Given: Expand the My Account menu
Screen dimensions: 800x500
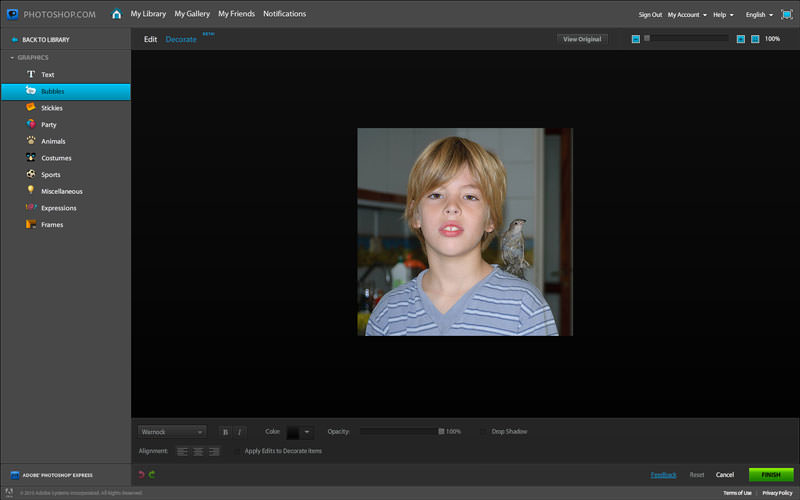Looking at the screenshot, I should [x=687, y=15].
